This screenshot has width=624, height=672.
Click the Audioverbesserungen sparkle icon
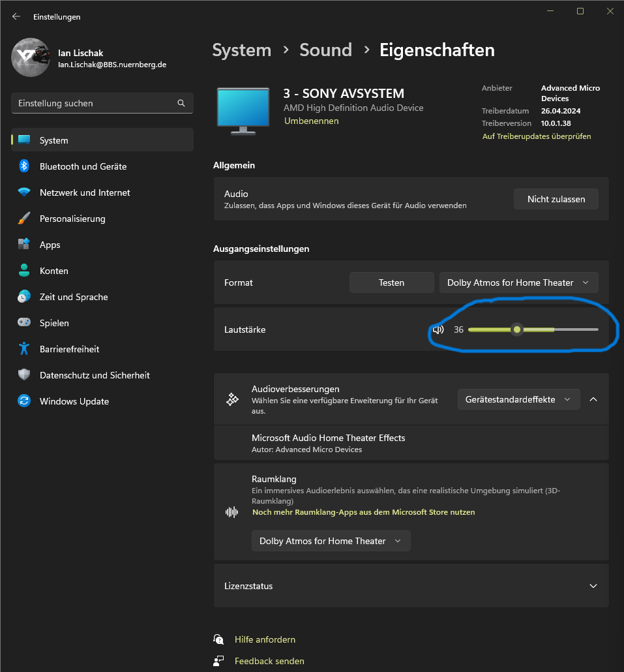tap(232, 399)
